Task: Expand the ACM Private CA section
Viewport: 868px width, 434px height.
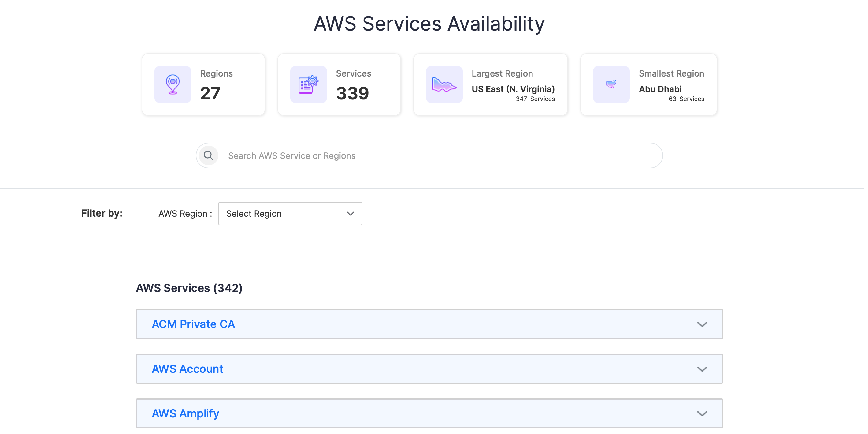Action: coord(702,324)
